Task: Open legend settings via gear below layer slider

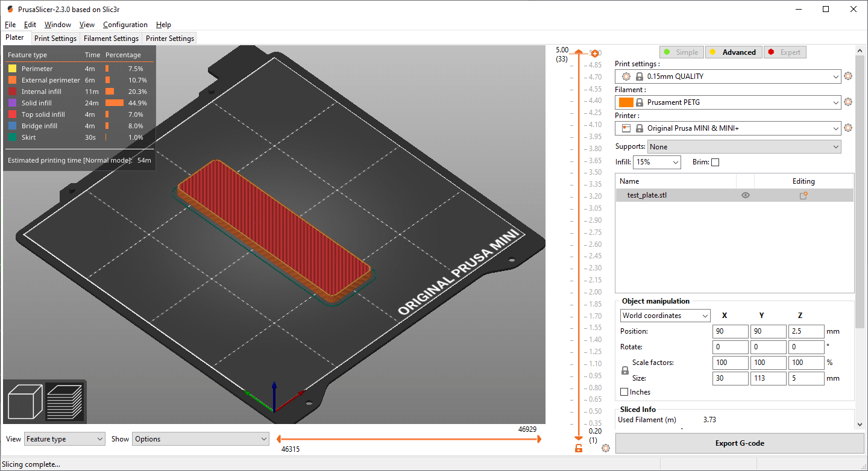Action: click(x=606, y=448)
